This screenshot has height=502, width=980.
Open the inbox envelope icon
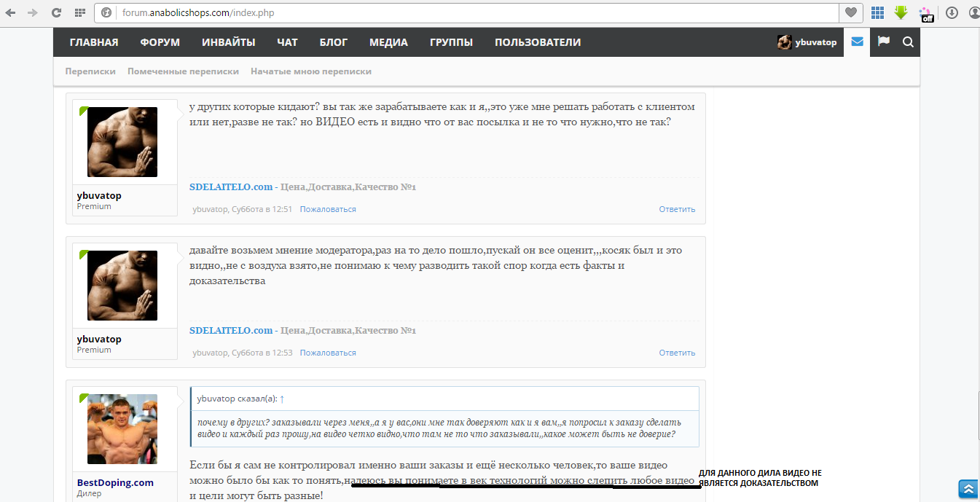(857, 42)
